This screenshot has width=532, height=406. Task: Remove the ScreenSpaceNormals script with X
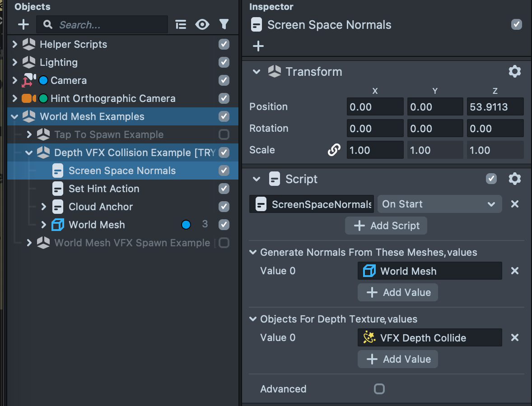tap(514, 204)
